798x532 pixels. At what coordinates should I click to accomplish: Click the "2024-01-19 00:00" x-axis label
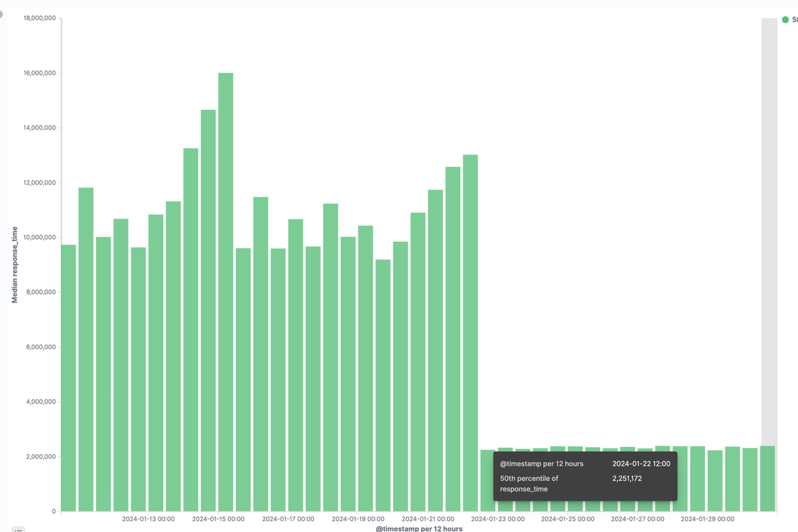(358, 519)
